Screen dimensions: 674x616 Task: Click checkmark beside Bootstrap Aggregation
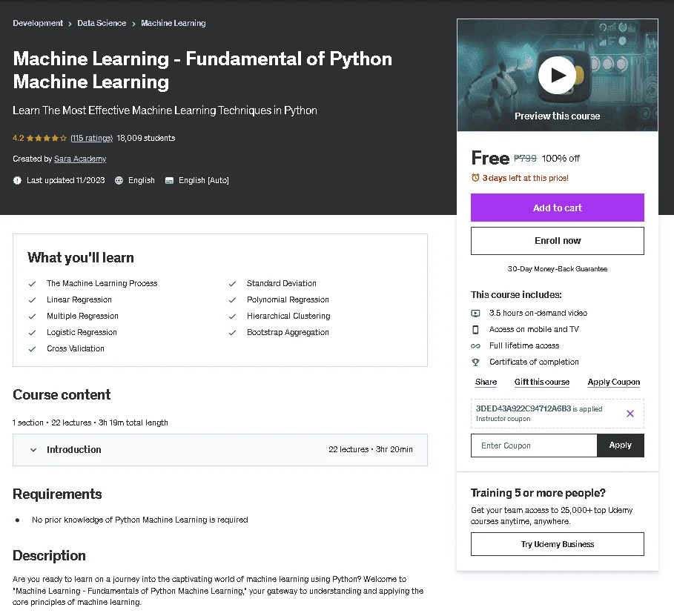pos(232,333)
